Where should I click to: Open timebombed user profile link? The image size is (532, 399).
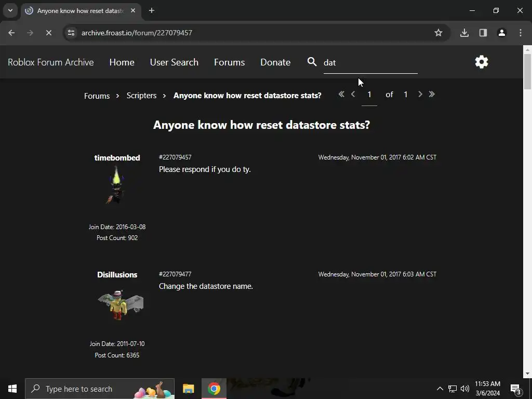(x=117, y=158)
